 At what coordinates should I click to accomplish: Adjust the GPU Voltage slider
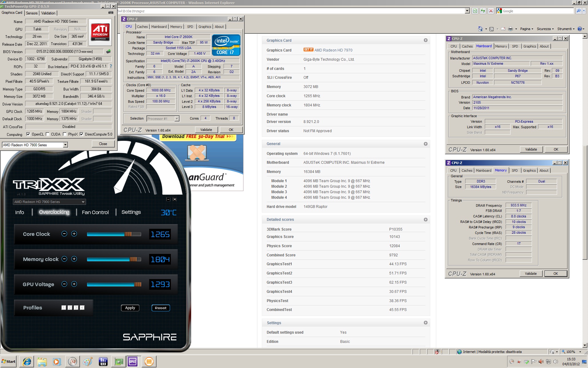[x=114, y=284]
